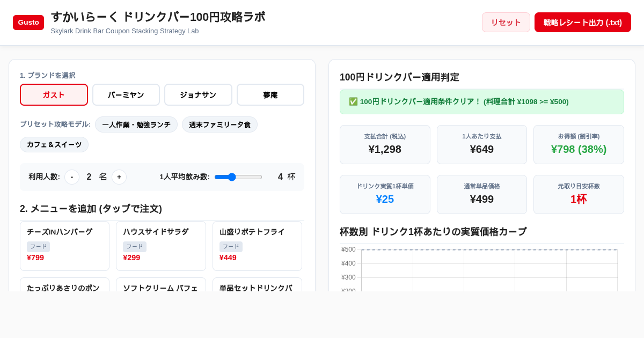This screenshot has height=338, width=644.
Task: Select the ガスト brand
Action: (54, 95)
